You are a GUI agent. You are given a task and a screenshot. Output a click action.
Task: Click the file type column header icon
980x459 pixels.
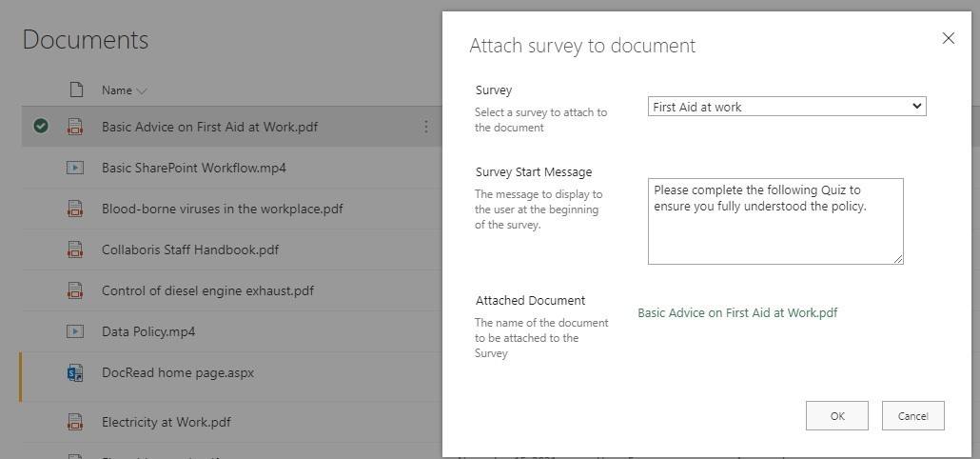click(76, 90)
